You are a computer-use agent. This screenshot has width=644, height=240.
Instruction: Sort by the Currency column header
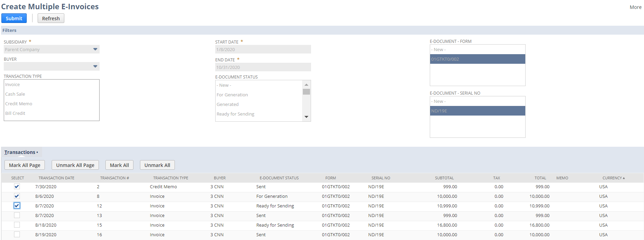(613, 178)
